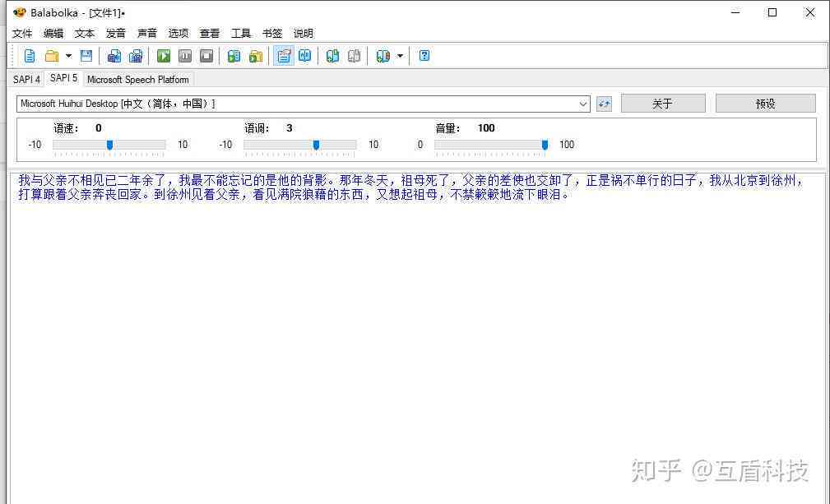
Task: Click the refresh voice list icon button
Action: click(604, 104)
